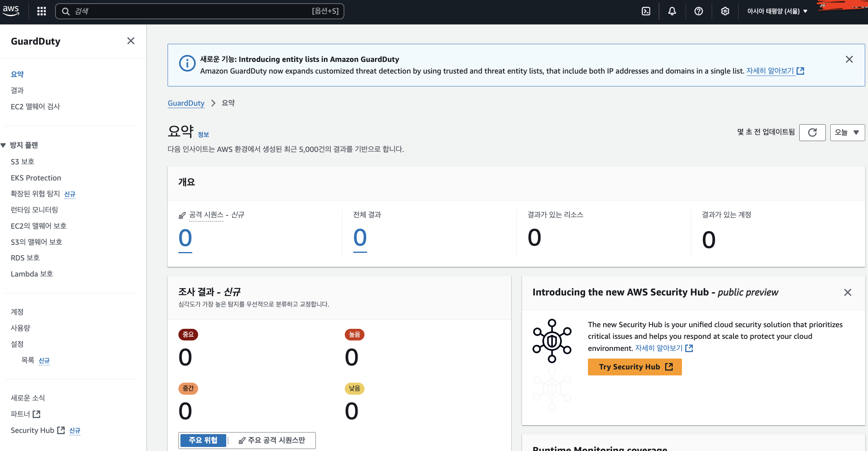Viewport: 868px width, 451px height.
Task: Open the AWS services grid menu
Action: [x=41, y=11]
